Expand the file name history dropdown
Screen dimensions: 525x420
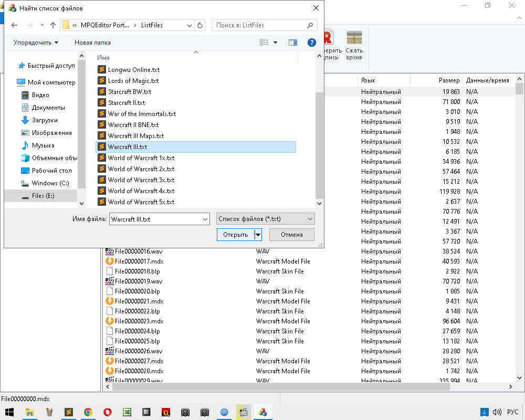coord(205,219)
